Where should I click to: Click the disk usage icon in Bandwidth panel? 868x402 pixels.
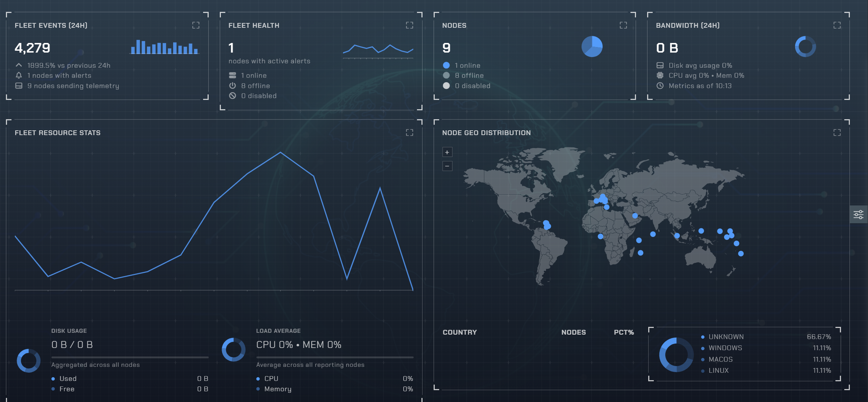click(660, 65)
